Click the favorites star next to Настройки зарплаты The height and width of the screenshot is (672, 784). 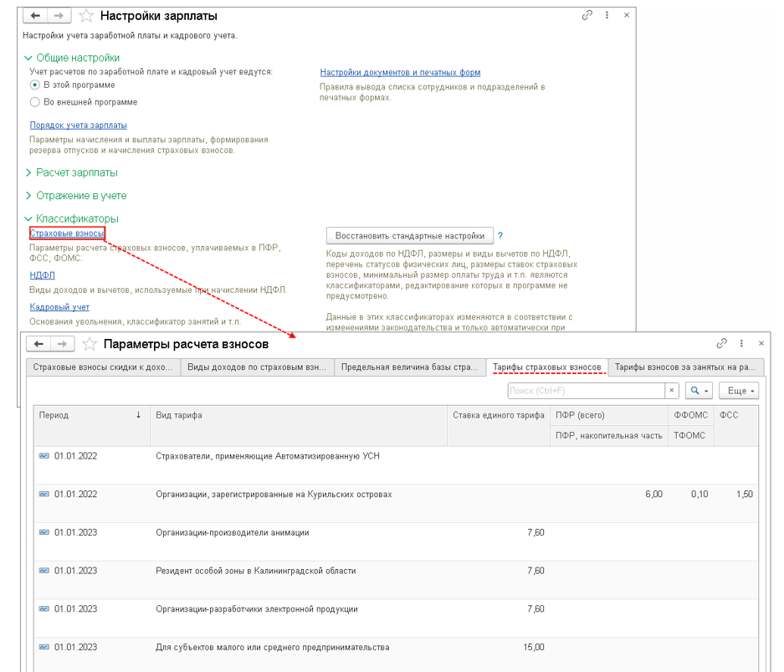[86, 16]
